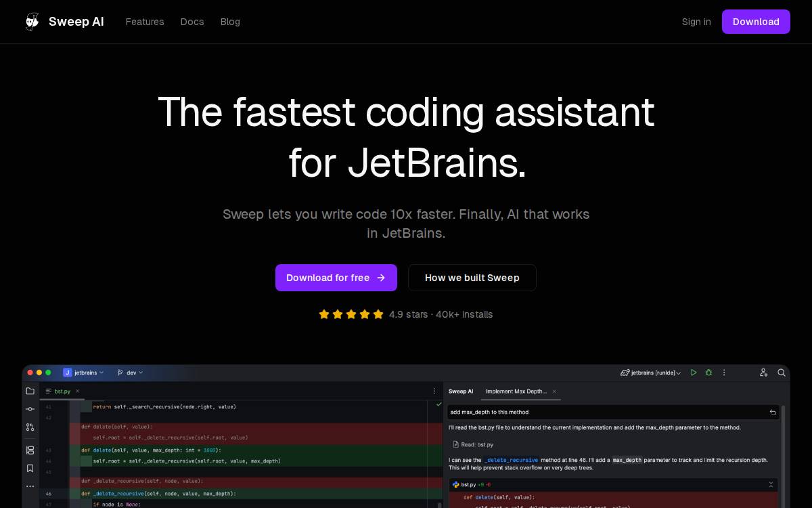Click How we built Sweep button
812x508 pixels.
coord(472,278)
